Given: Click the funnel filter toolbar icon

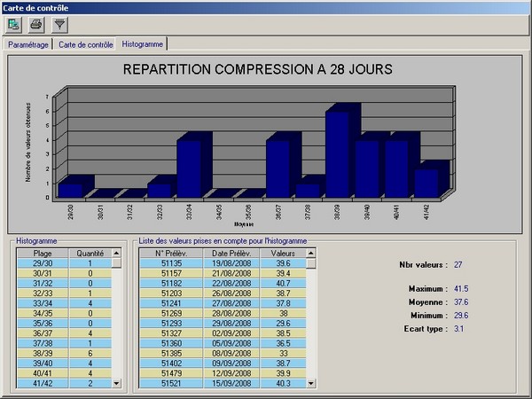Looking at the screenshot, I should pos(59,25).
